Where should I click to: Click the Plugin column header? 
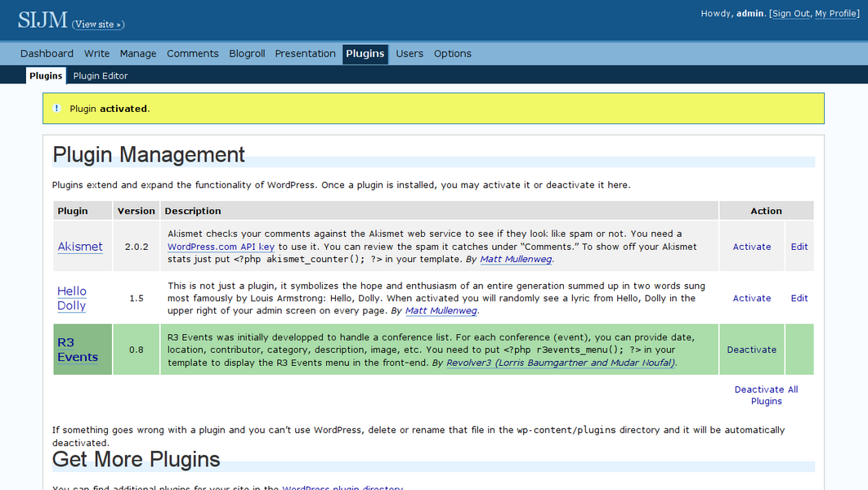point(83,211)
